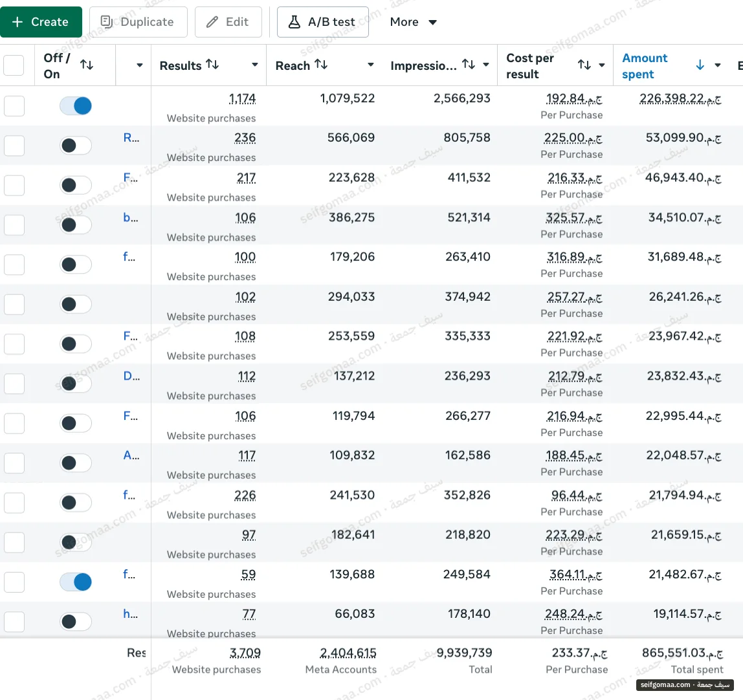Click the 226 results value

tap(245, 496)
